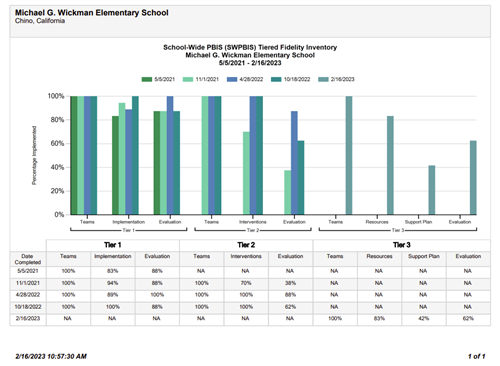This screenshot has width=500, height=366.
Task: Click the Michael G. Wickman Elementary School heading
Action: [92, 13]
